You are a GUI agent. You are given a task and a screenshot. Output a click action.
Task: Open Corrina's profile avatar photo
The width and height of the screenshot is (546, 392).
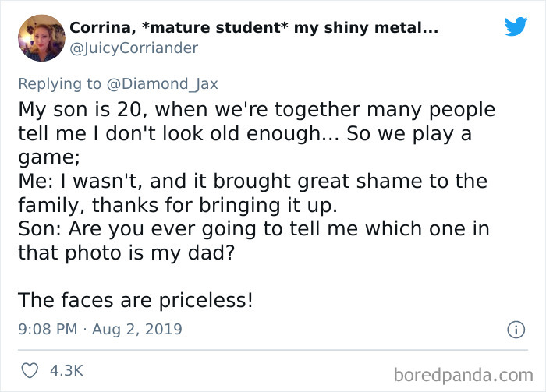(40, 37)
